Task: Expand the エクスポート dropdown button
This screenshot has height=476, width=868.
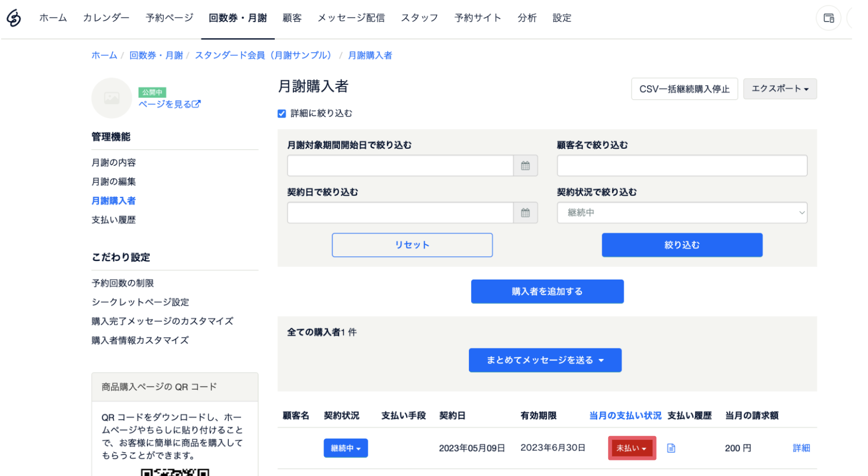Action: 779,89
